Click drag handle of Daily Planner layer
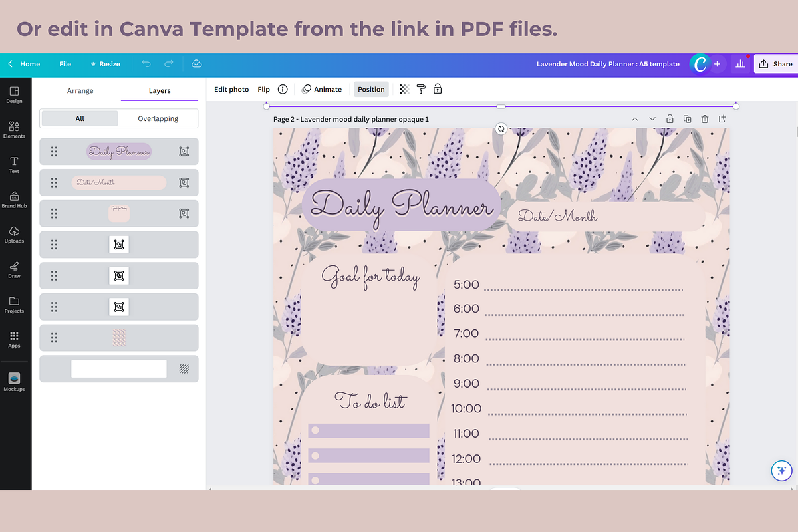Viewport: 798px width, 532px height. click(x=54, y=152)
